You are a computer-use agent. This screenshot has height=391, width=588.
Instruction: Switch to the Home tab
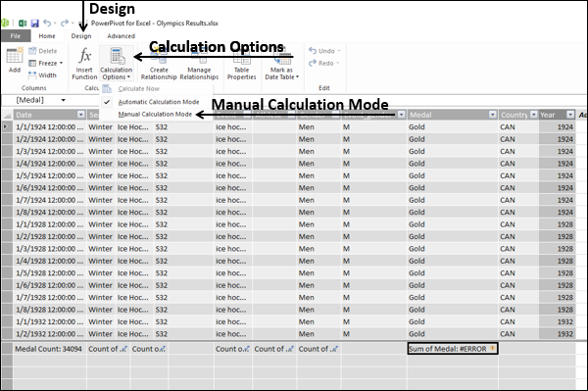(x=47, y=36)
